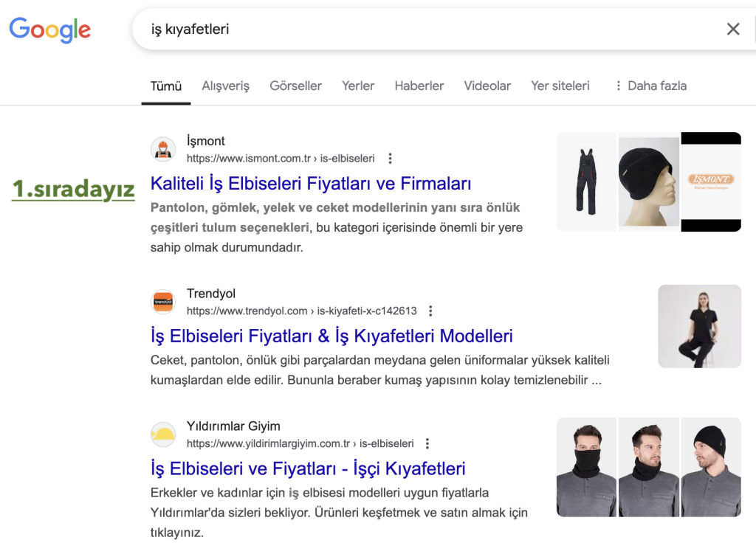756x554 pixels.
Task: Open Trendyol's İş Elbiseleri Fiyatları result link
Action: click(331, 336)
